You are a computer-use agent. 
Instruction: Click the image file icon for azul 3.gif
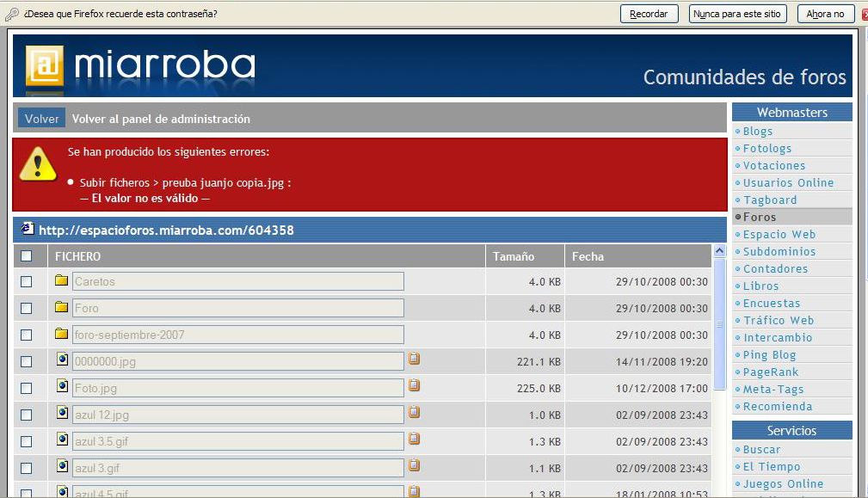[x=63, y=466]
